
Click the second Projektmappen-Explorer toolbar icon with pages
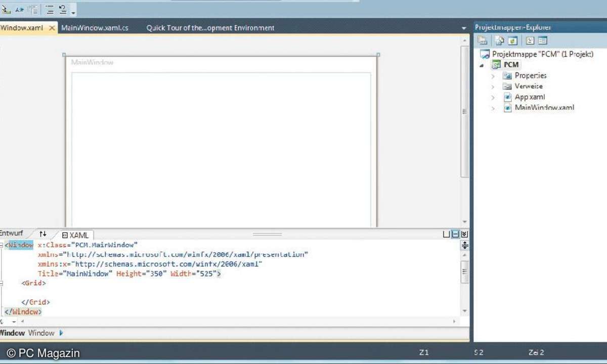coord(499,41)
